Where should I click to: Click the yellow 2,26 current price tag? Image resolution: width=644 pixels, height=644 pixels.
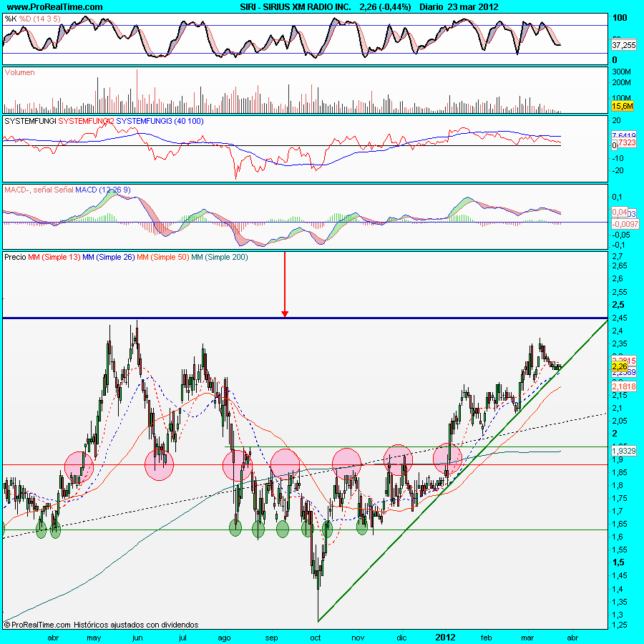tap(620, 366)
